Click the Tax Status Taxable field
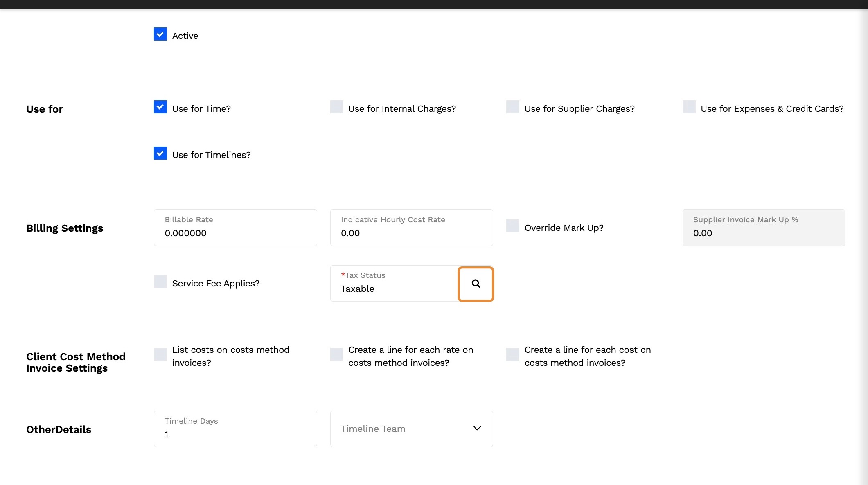 click(x=393, y=288)
